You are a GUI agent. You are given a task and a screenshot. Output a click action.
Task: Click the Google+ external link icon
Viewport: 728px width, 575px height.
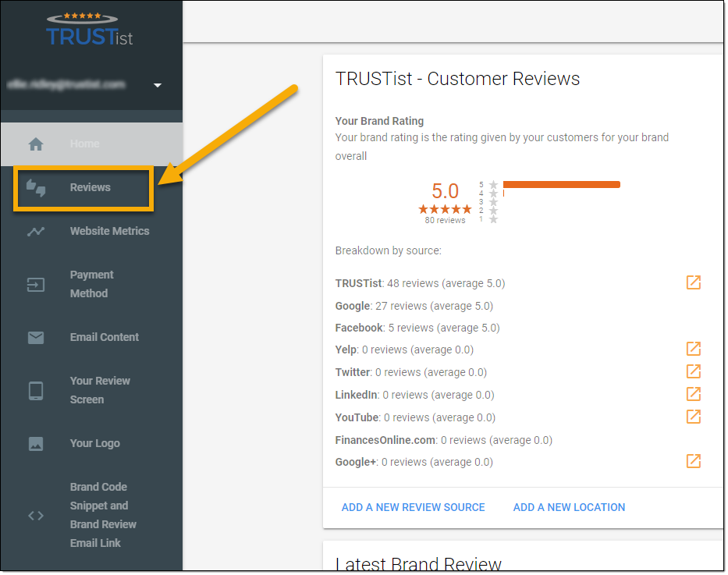pyautogui.click(x=693, y=461)
